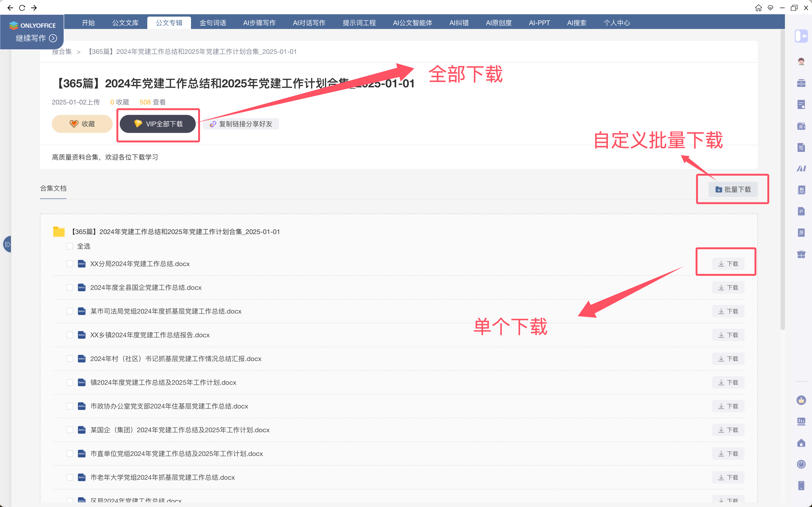
Task: Tick checkbox for 某市司法局党组2024年度抓基层党建工作总结.docx
Action: (70, 311)
